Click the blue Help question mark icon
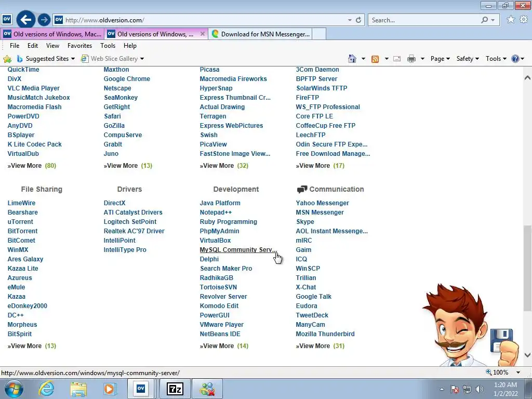Image resolution: width=532 pixels, height=399 pixels. 515,59
